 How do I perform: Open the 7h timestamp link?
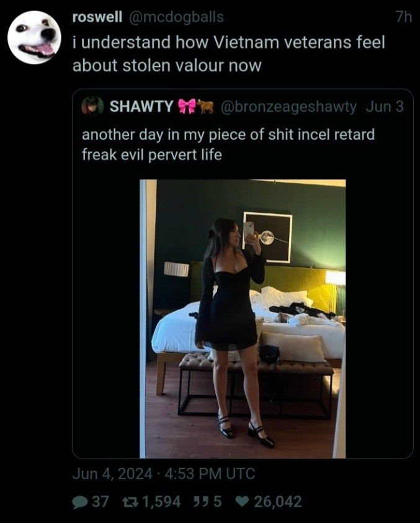point(404,17)
